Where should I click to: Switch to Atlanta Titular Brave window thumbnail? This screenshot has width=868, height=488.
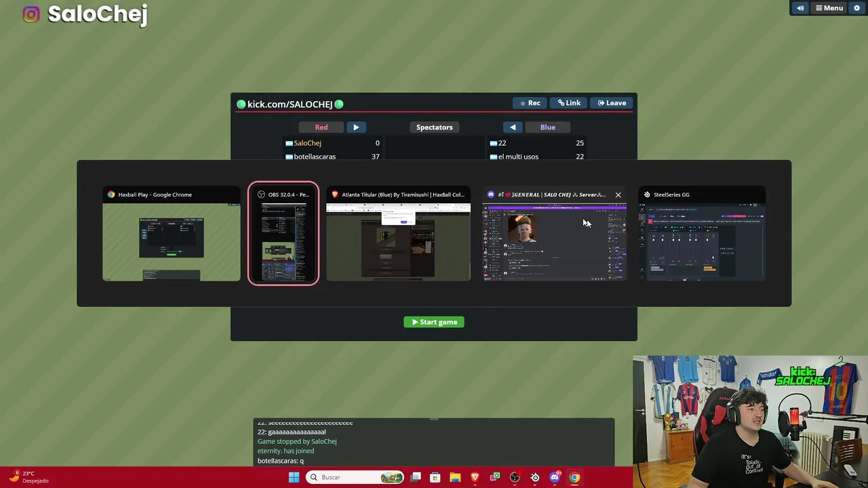coord(398,234)
